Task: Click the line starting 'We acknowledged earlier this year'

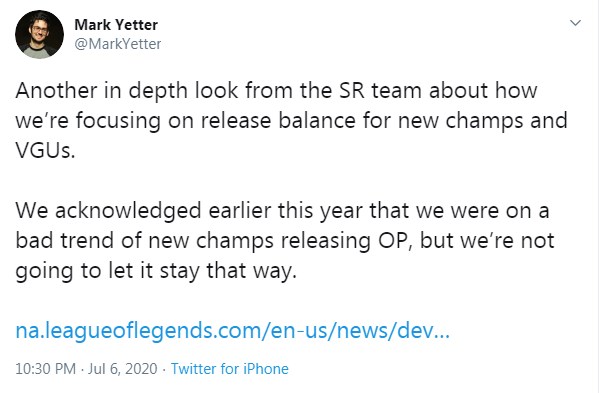Action: [x=282, y=211]
